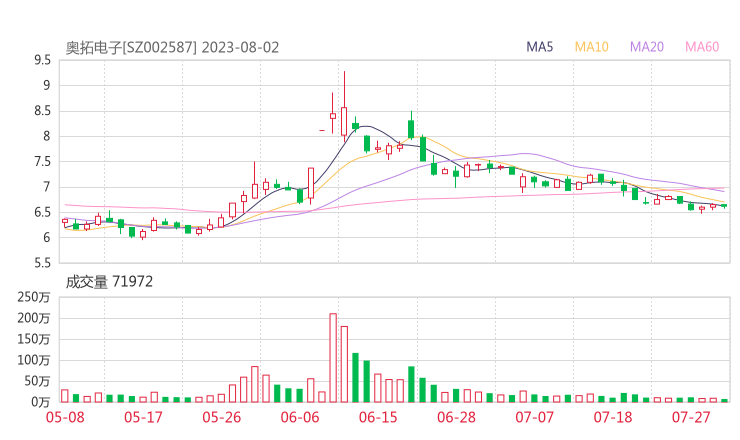Click the 5.5 price axis value

(42, 263)
